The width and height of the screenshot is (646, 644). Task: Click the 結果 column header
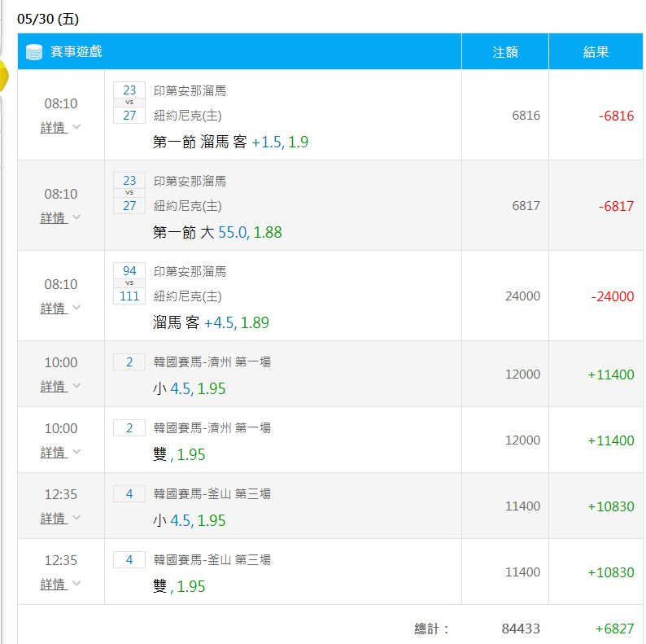tap(596, 52)
